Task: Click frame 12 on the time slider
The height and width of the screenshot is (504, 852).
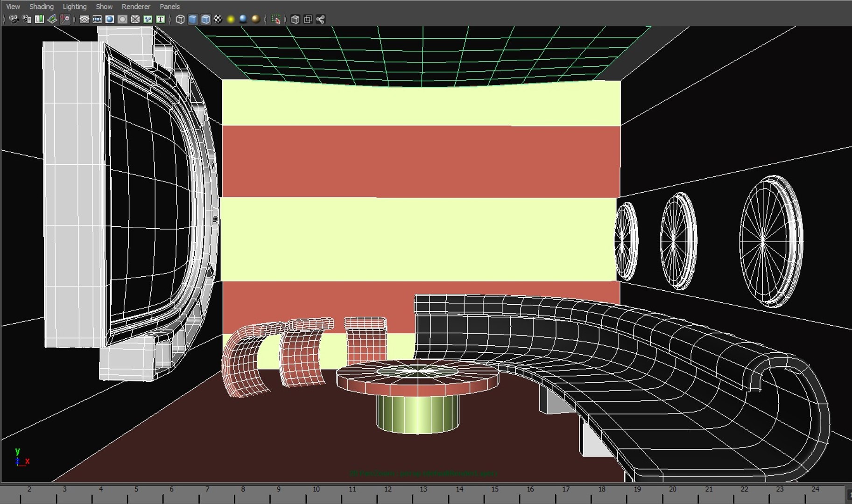Action: [388, 494]
